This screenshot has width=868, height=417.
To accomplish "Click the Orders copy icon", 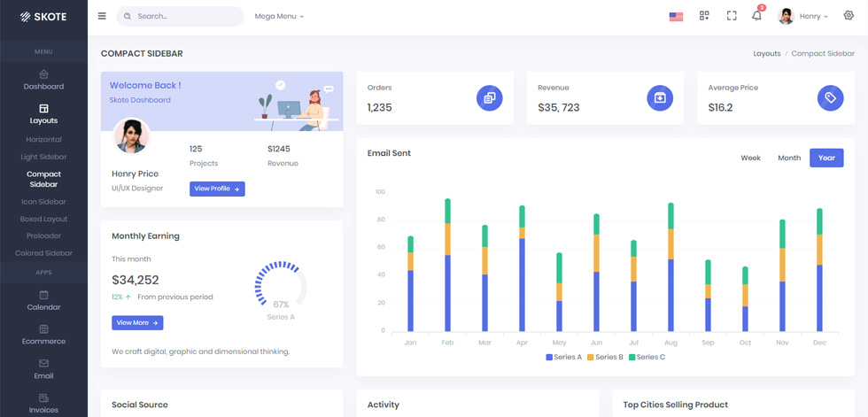I will click(489, 98).
